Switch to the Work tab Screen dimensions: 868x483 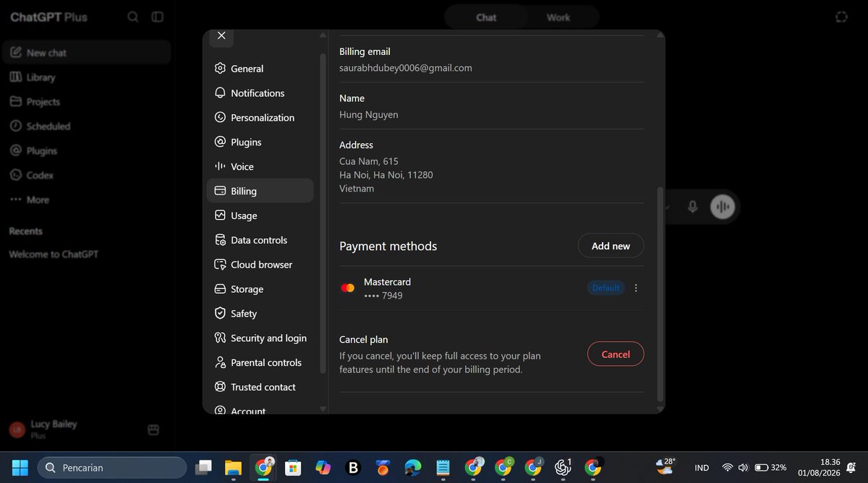tap(558, 17)
